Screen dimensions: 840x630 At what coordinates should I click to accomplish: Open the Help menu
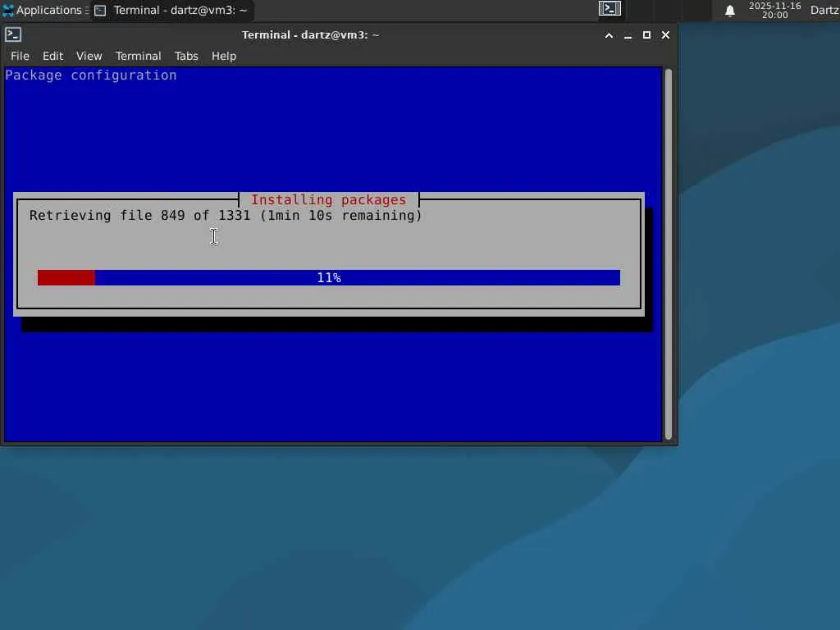tap(224, 56)
